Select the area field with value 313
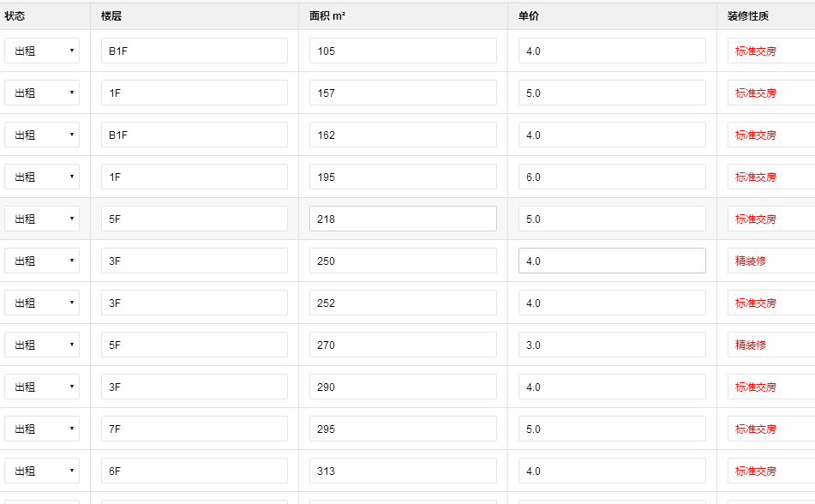Image resolution: width=815 pixels, height=504 pixels. [x=403, y=471]
